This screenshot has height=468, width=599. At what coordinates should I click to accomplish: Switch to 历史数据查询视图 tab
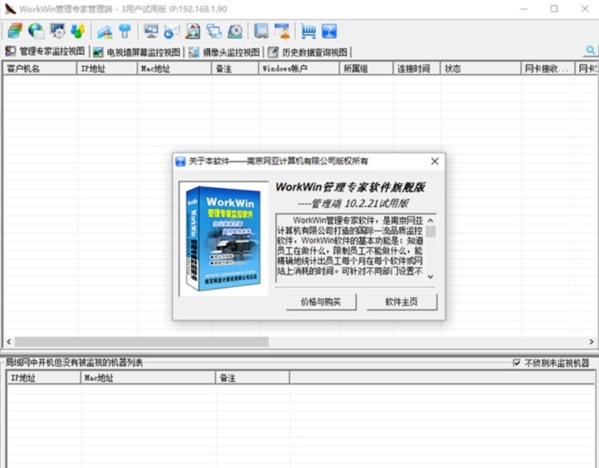pos(308,52)
